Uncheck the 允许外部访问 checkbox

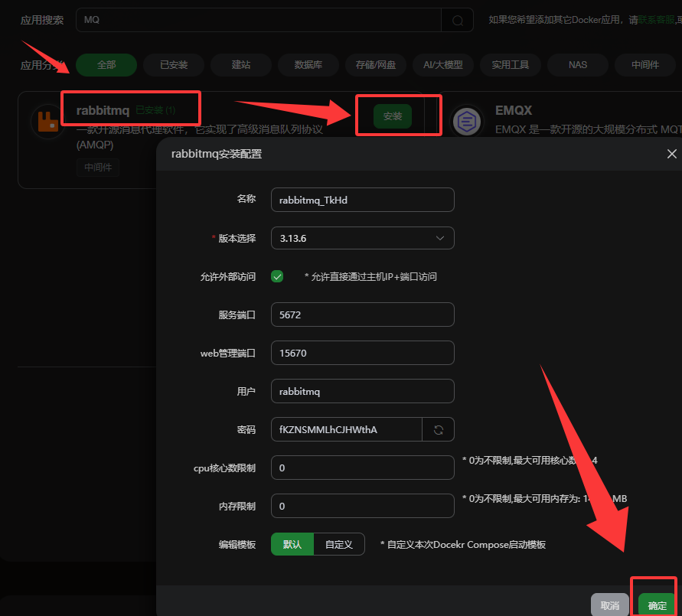(277, 276)
